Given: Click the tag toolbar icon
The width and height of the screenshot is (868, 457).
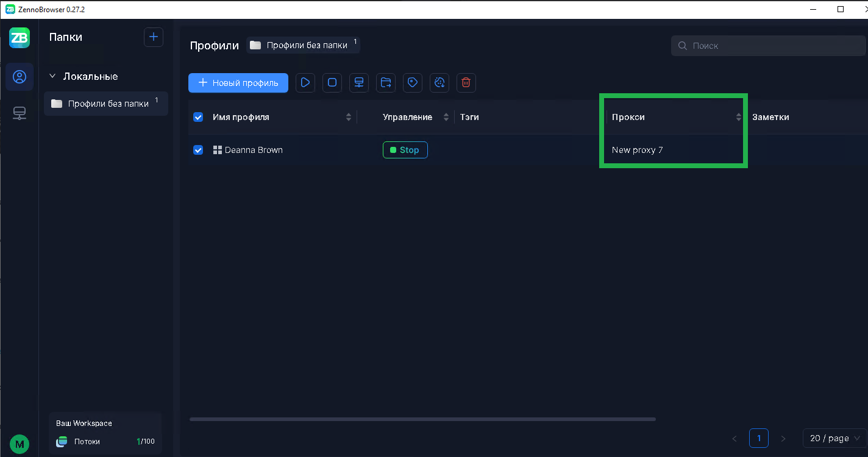Looking at the screenshot, I should click(413, 83).
